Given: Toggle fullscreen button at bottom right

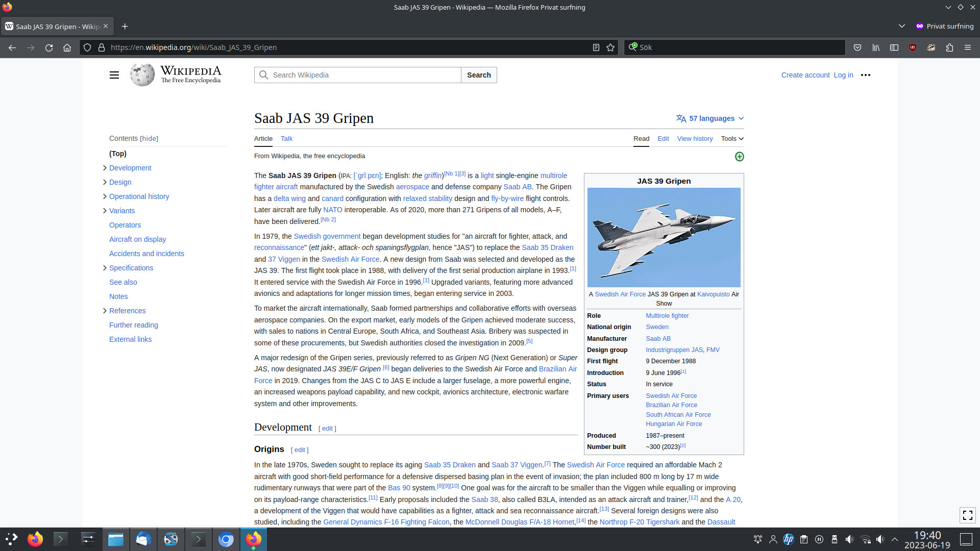Looking at the screenshot, I should coord(967,515).
